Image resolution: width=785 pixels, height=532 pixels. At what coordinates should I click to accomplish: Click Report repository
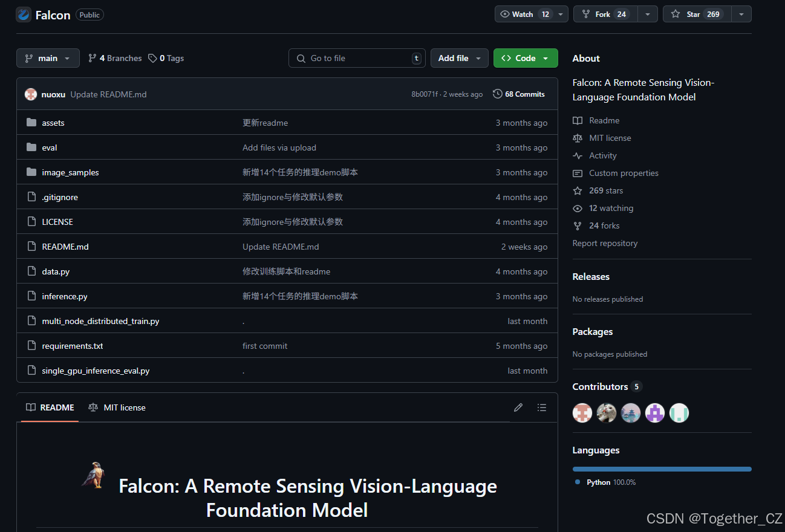[605, 243]
